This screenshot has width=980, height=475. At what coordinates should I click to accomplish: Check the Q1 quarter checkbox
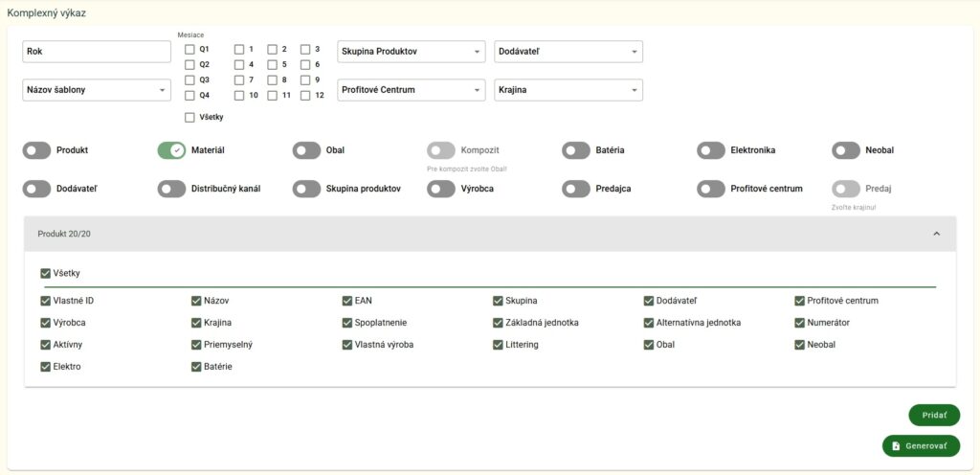click(x=189, y=49)
